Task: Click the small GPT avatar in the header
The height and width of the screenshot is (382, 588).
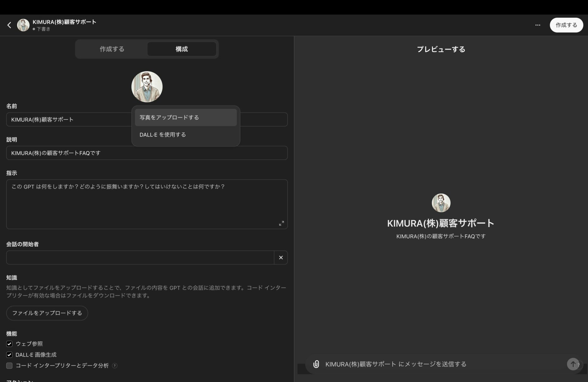Action: click(x=23, y=25)
